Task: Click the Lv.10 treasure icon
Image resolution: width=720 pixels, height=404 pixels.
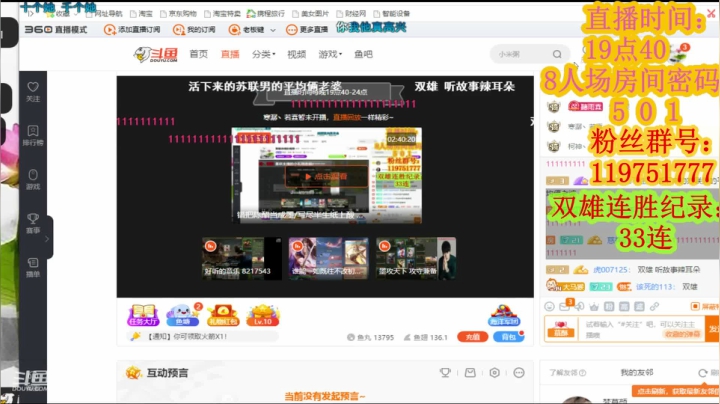Action: click(263, 315)
